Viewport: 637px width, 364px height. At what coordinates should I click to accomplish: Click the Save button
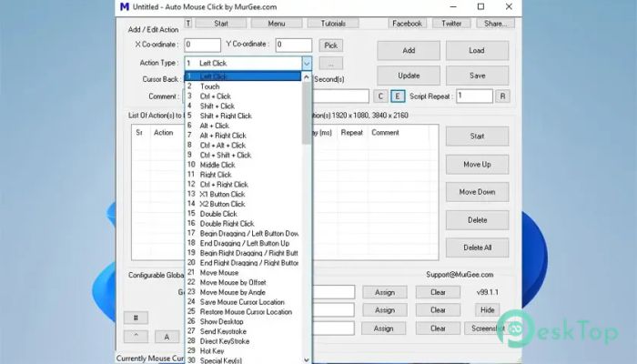tap(477, 76)
